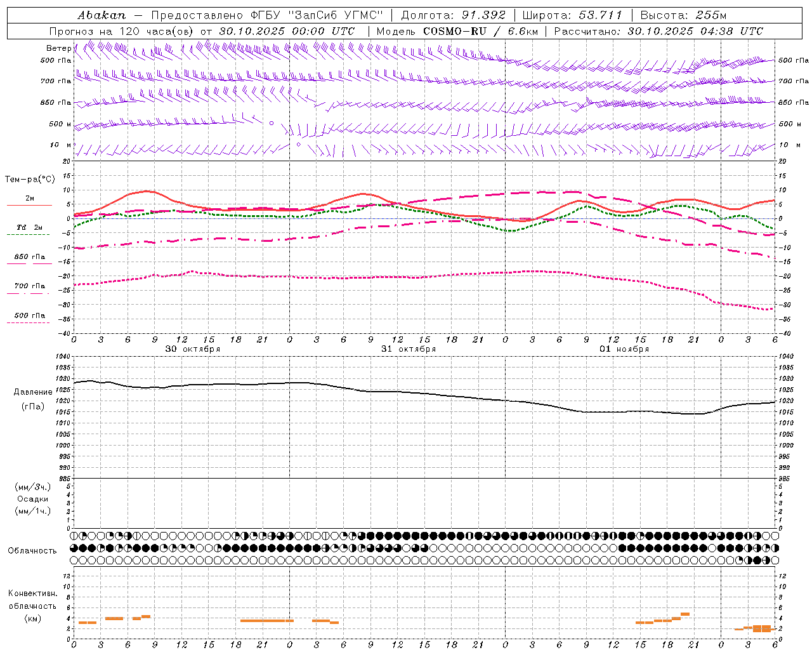Click the station name Abakan in header

tap(101, 15)
